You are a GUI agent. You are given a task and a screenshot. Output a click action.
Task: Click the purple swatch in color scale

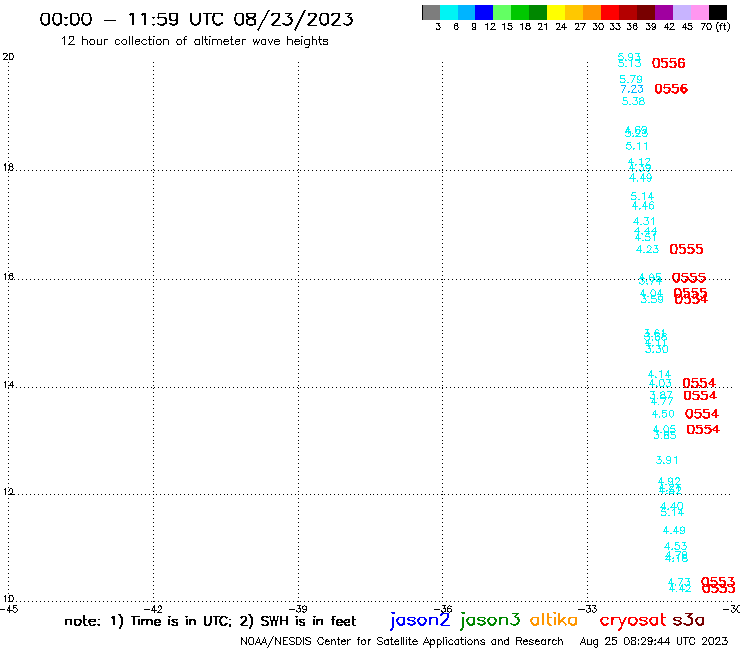664,12
